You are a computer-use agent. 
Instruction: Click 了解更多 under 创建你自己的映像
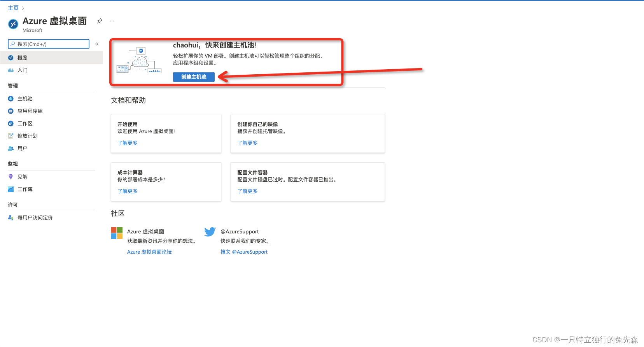click(x=247, y=143)
